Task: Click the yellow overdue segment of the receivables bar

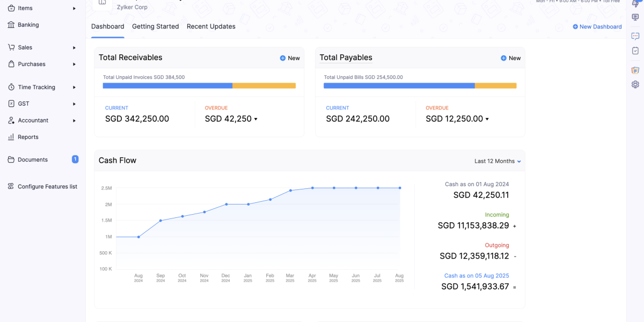Action: [x=264, y=86]
